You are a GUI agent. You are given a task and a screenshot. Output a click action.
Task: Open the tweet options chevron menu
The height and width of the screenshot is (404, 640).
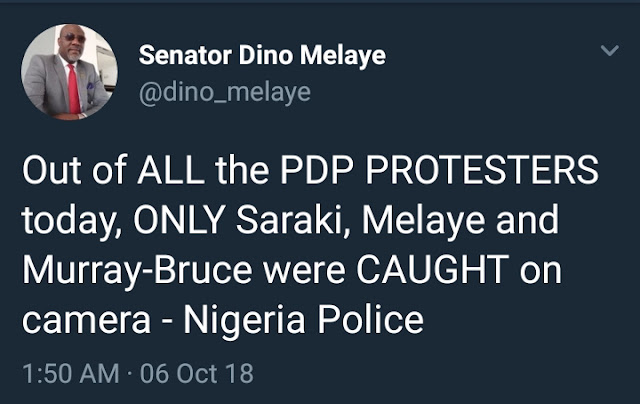608,51
